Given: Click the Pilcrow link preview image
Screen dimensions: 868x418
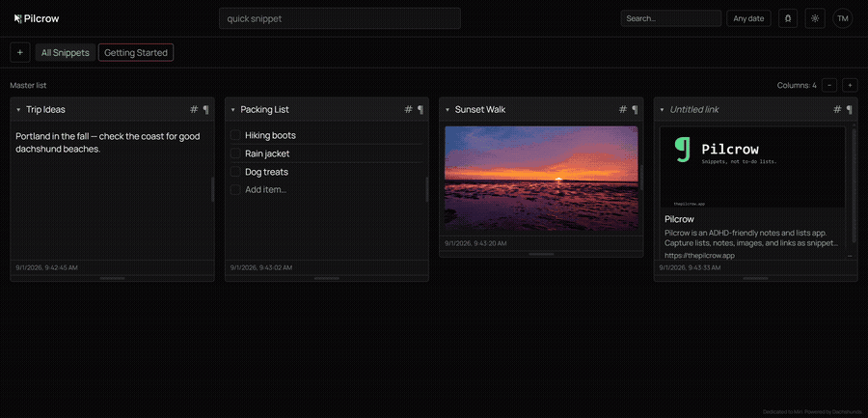Looking at the screenshot, I should (x=753, y=167).
